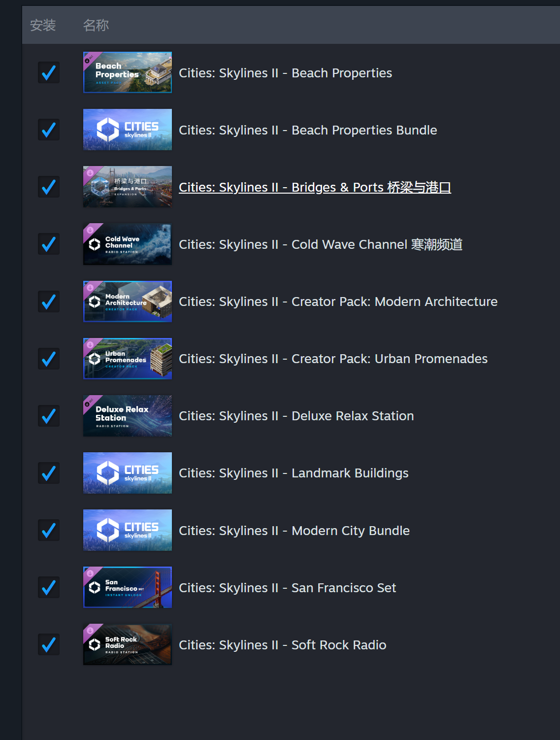Image resolution: width=560 pixels, height=740 pixels.
Task: Sort by the 安装 column header
Action: click(43, 25)
